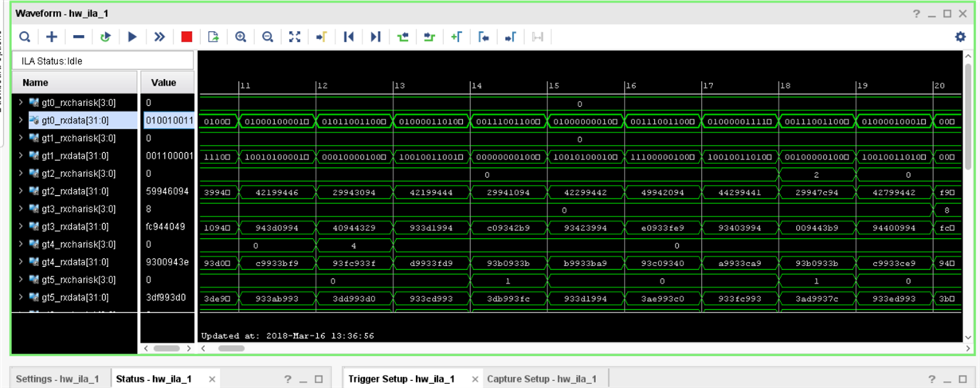The width and height of the screenshot is (980, 388).
Task: Click the gt4_rxdata waveform segment c9933bf9
Action: click(277, 262)
